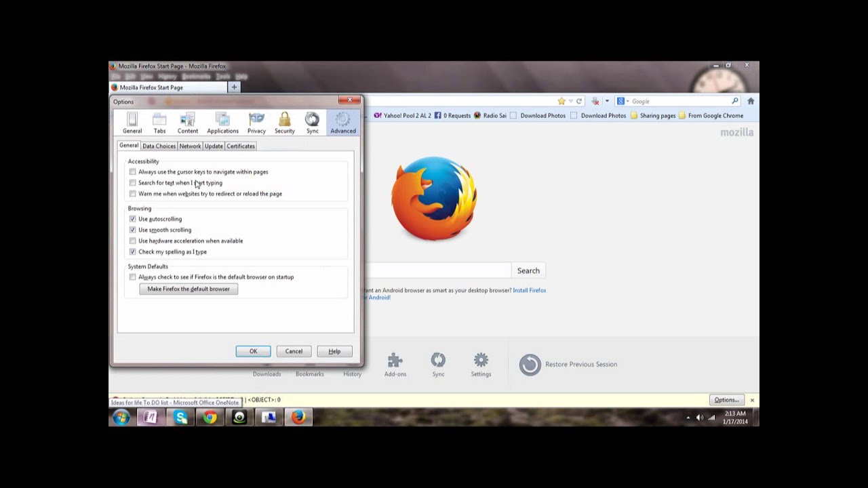Viewport: 868px width, 488px height.
Task: Uncheck Use smooth scrolling
Action: [x=132, y=230]
